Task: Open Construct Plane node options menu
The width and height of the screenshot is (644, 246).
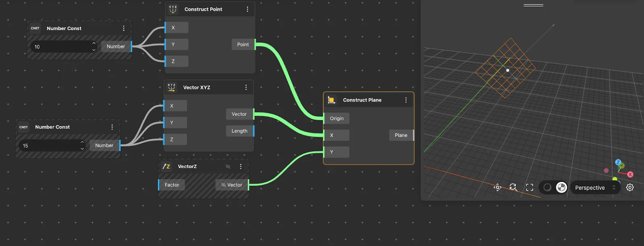Action: click(x=406, y=100)
